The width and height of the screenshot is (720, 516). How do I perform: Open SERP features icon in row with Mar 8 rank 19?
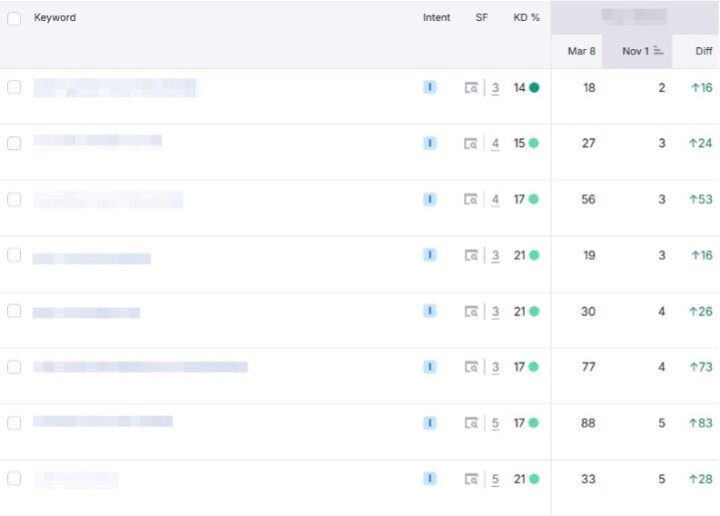coord(471,255)
